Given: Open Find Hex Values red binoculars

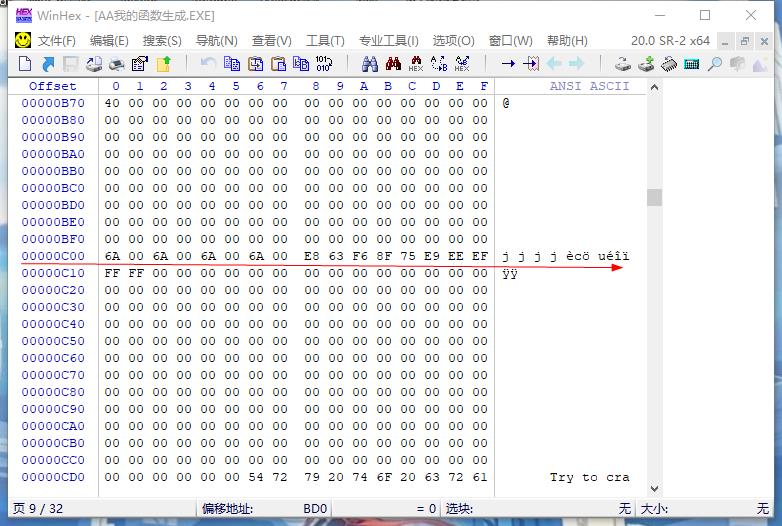Looking at the screenshot, I should click(x=393, y=63).
